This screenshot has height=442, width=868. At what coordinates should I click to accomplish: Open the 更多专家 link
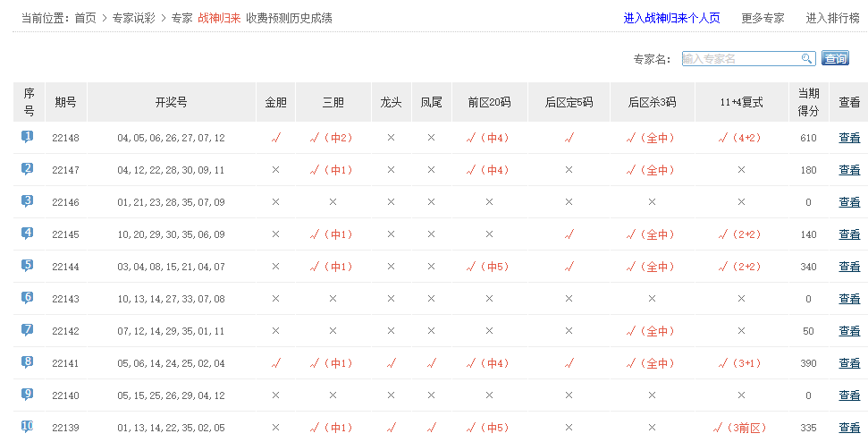click(763, 18)
